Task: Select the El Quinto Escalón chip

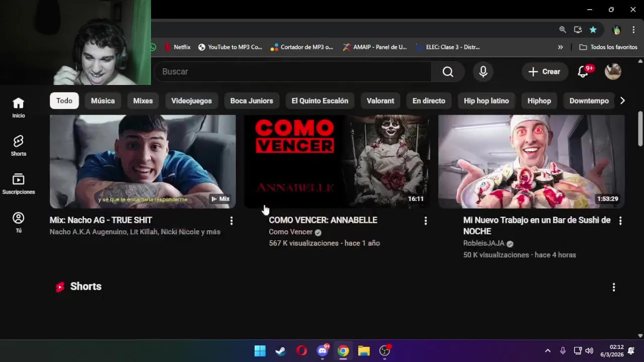Action: click(x=320, y=101)
